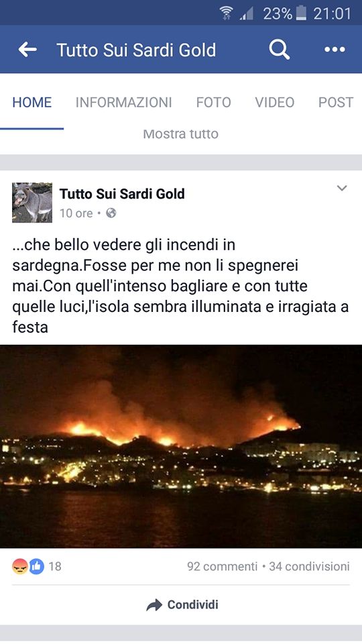
Task: Click the share arrow icon
Action: click(154, 605)
